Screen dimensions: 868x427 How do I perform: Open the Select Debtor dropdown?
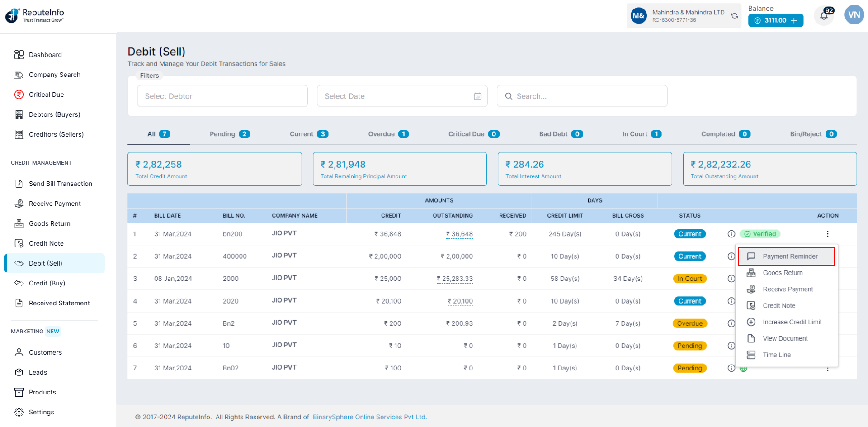tap(222, 96)
